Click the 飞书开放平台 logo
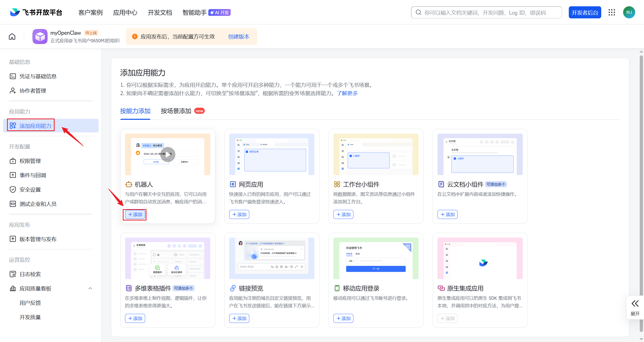The width and height of the screenshot is (644, 342). pyautogui.click(x=36, y=12)
